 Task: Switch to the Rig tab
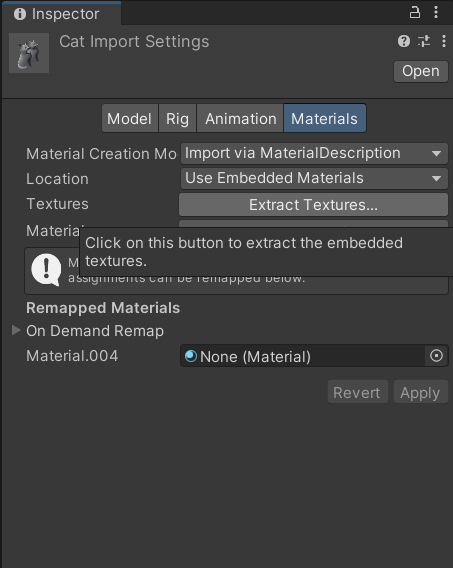(x=177, y=118)
